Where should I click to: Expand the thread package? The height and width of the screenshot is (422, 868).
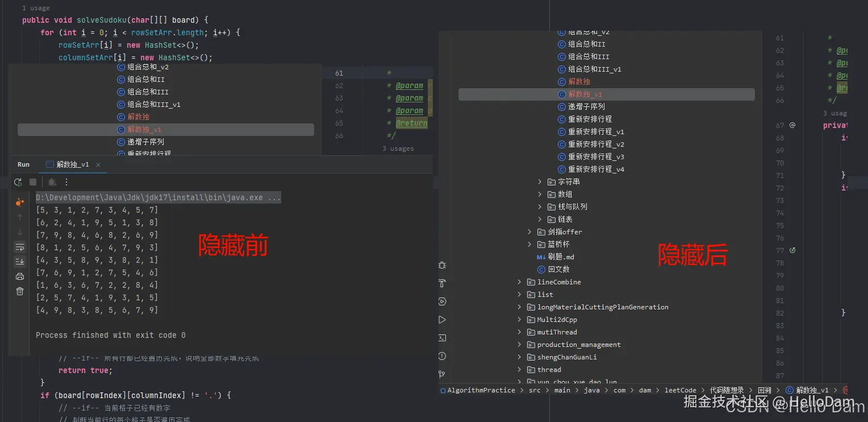[x=519, y=370]
